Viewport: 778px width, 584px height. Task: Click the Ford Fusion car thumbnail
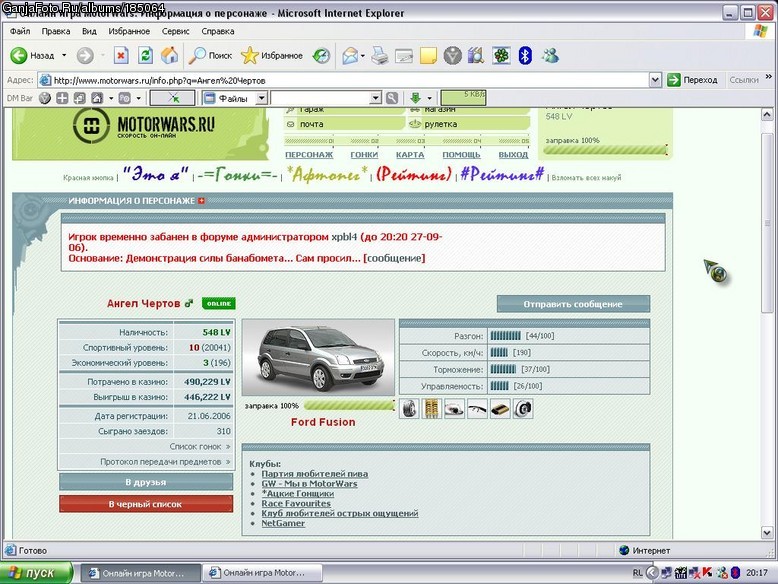coord(318,357)
